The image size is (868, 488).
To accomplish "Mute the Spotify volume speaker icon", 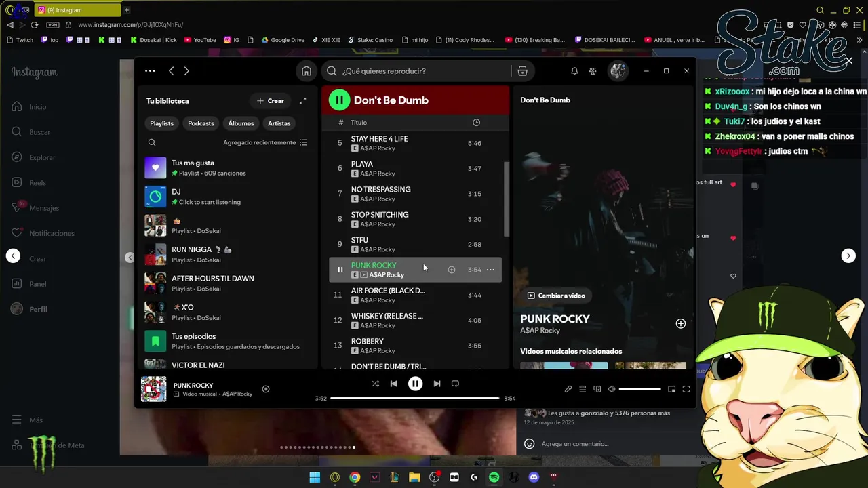I will pyautogui.click(x=612, y=389).
